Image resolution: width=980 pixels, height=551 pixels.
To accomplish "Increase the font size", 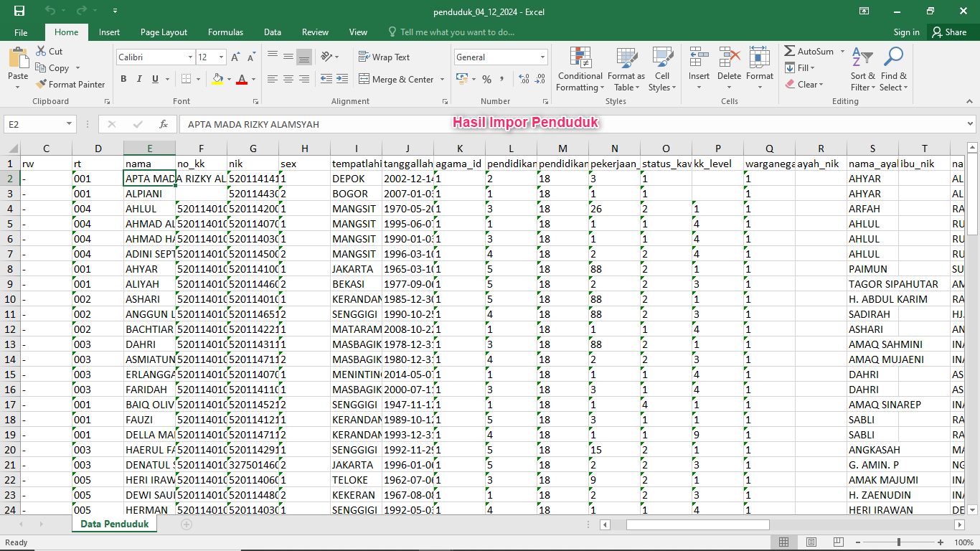I will 237,57.
